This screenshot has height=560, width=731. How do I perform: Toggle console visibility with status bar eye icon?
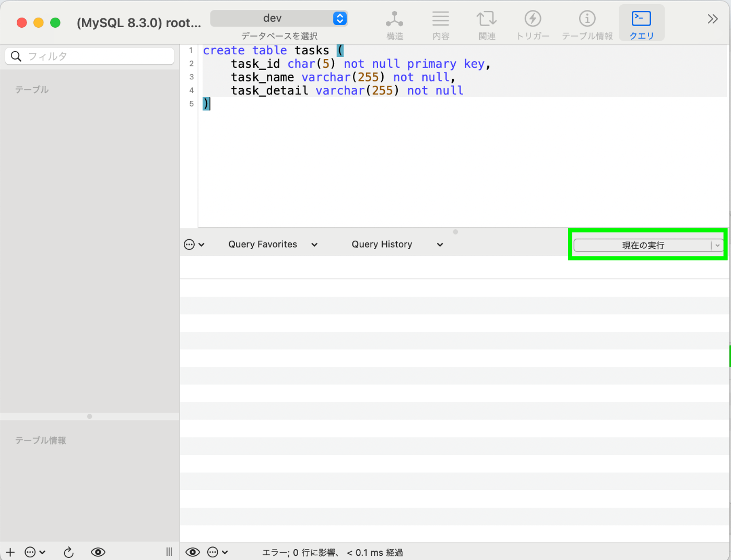coord(193,552)
